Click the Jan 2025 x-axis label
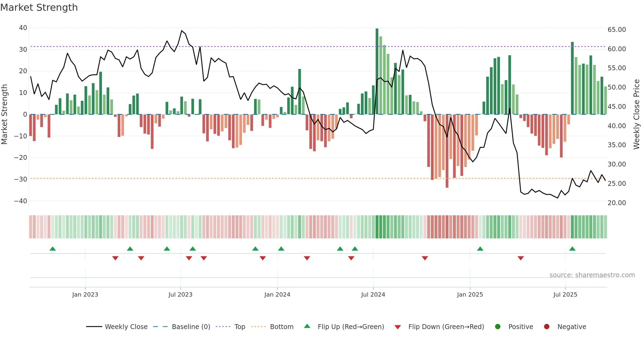644x362 pixels. pos(470,294)
